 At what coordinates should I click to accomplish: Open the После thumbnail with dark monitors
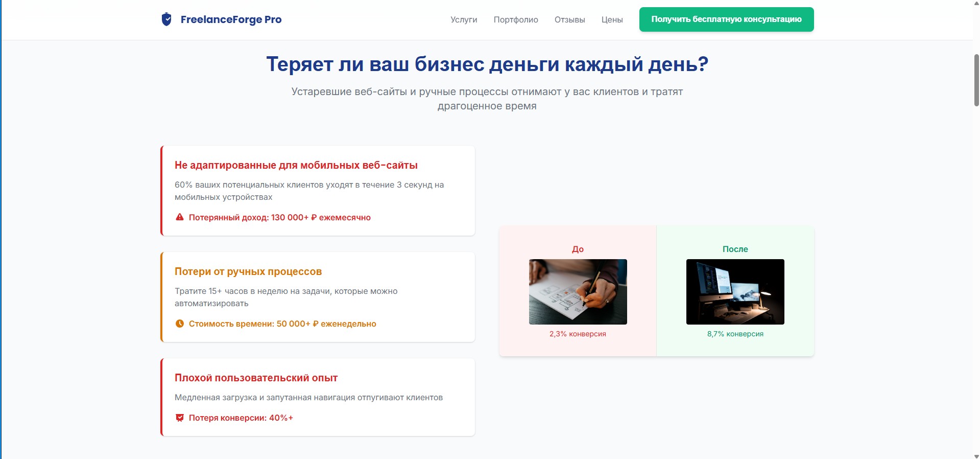tap(735, 292)
